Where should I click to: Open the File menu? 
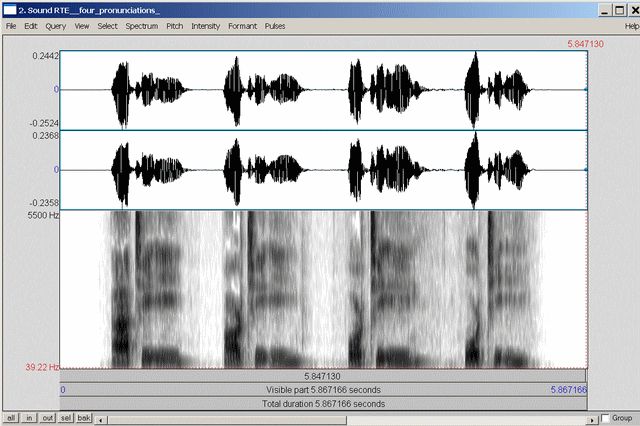coord(11,25)
